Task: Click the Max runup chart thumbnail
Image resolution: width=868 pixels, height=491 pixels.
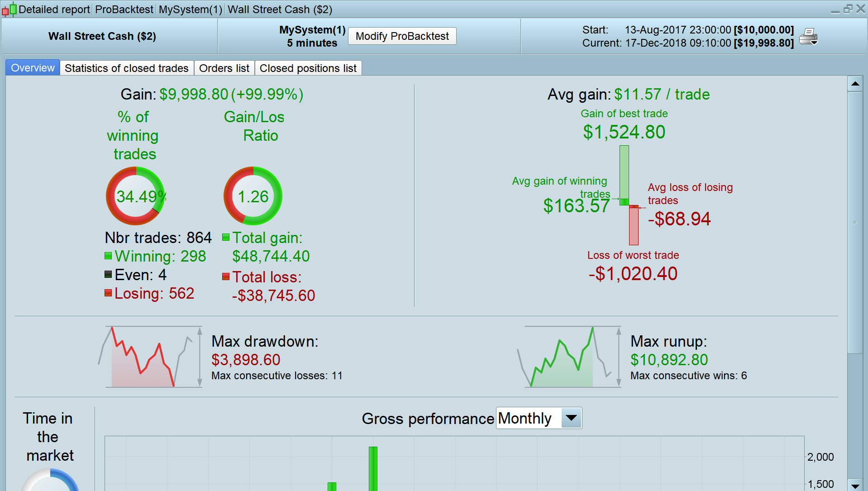Action: (x=569, y=357)
